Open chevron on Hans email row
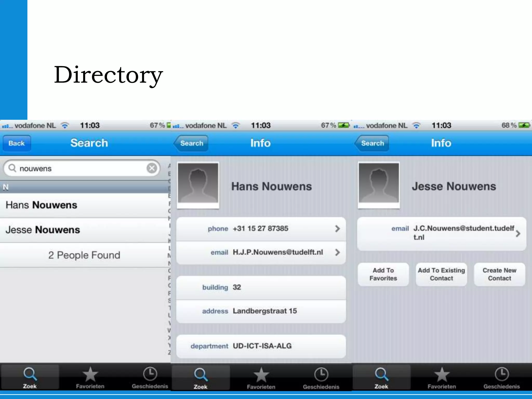 tap(337, 252)
